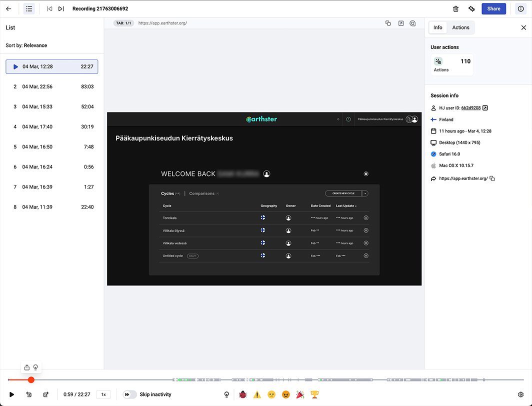Click the red playhead on the timeline
Viewport: 532px width, 406px height.
31,380
